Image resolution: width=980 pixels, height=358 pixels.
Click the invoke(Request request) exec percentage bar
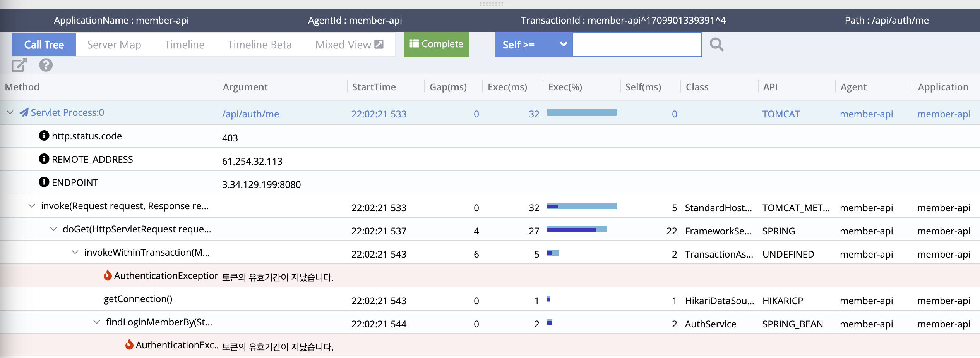(x=582, y=206)
